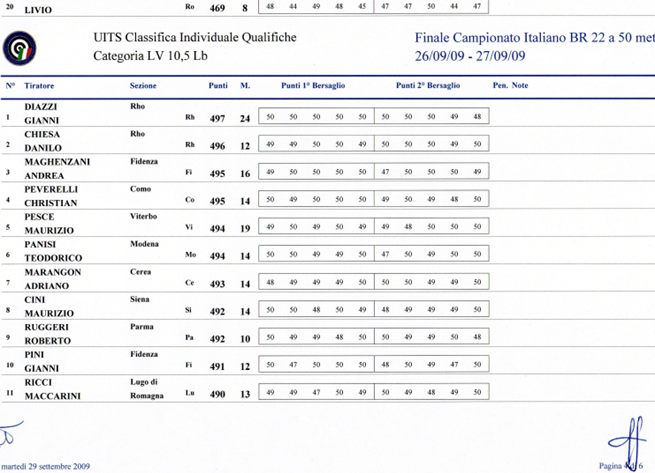Click the UITS target logo
This screenshot has height=473, width=655.
click(20, 48)
